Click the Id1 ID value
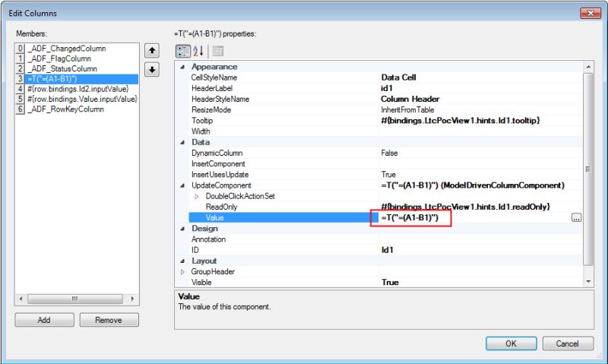 [387, 251]
